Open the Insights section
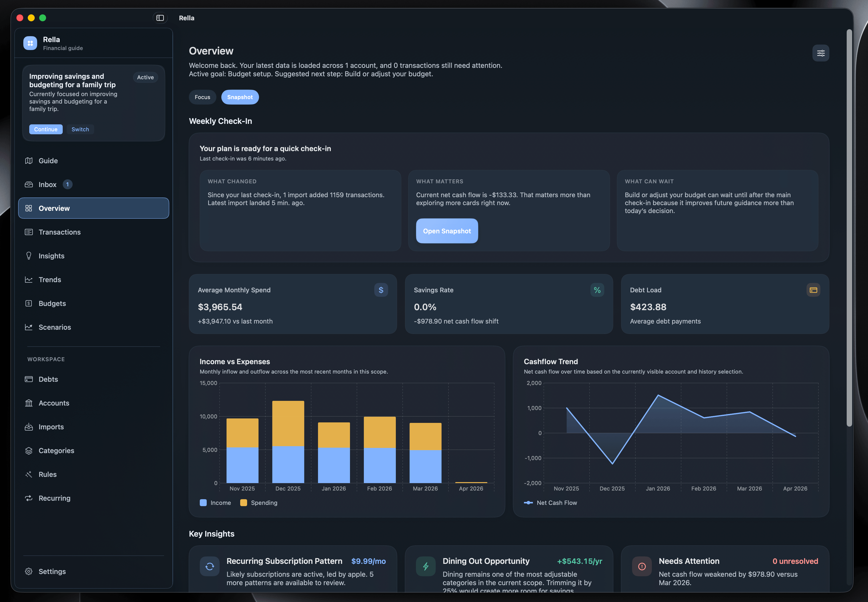Image resolution: width=868 pixels, height=602 pixels. point(94,256)
